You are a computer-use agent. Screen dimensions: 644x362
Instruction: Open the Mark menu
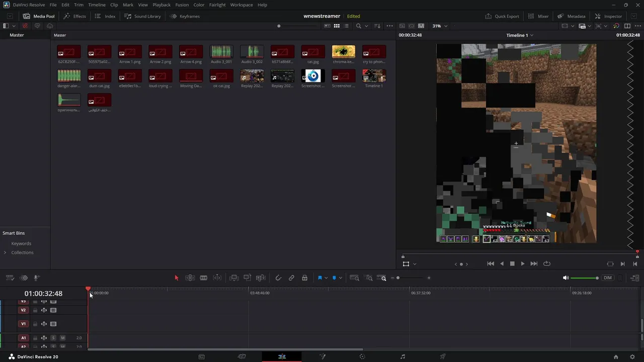click(128, 5)
